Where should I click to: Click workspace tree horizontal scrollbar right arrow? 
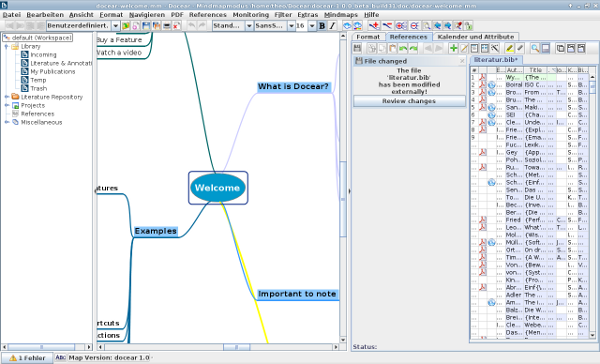pos(89,347)
